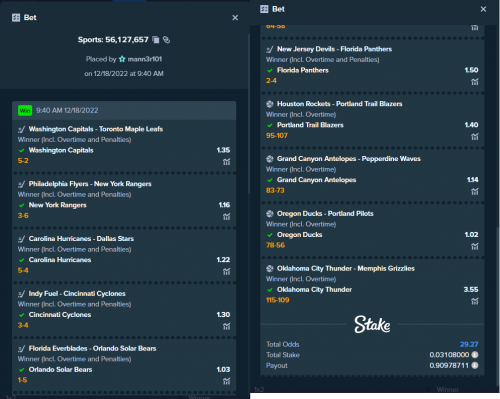Open New Jersey Devils - Florida Panthers match

(334, 49)
